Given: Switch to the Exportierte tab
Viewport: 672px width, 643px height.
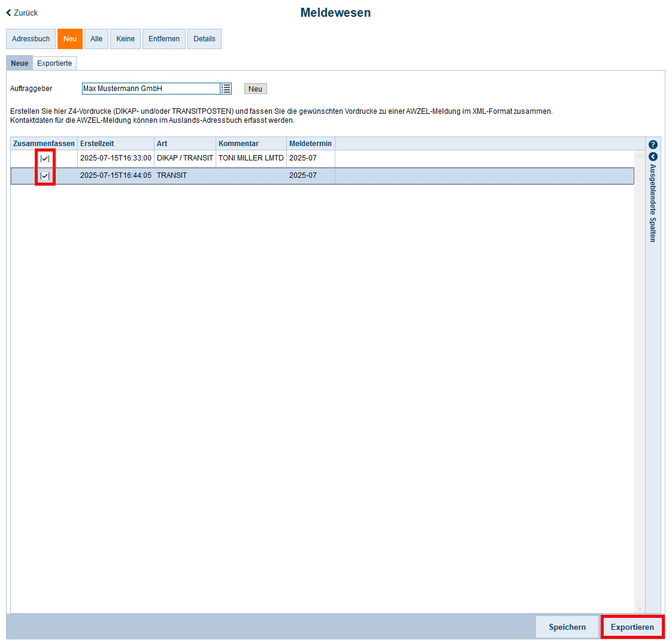Looking at the screenshot, I should tap(55, 63).
